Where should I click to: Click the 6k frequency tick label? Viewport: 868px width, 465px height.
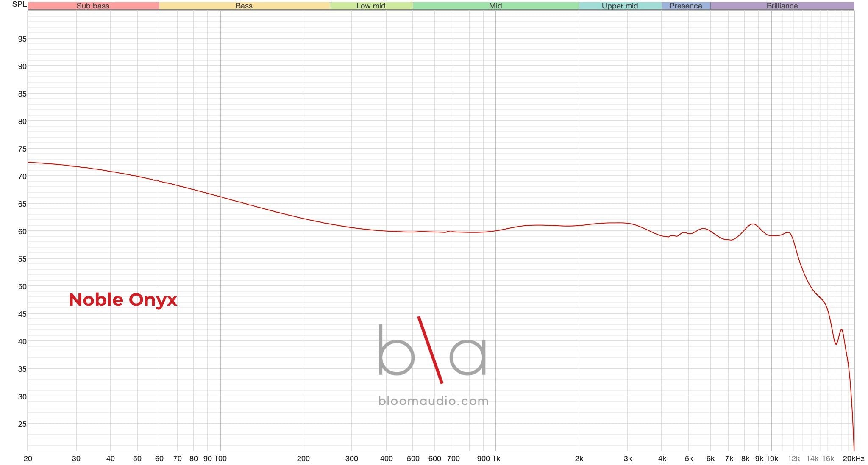711,459
